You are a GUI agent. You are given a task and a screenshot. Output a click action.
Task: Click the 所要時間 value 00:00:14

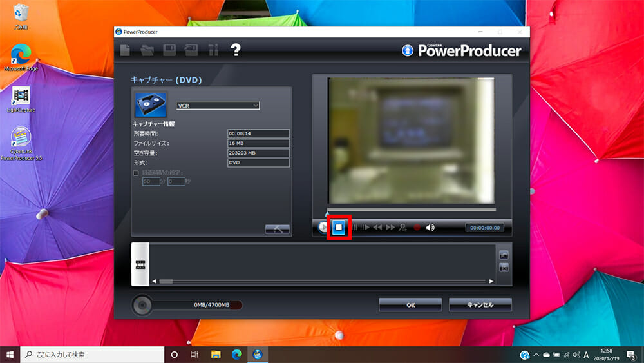tap(258, 133)
